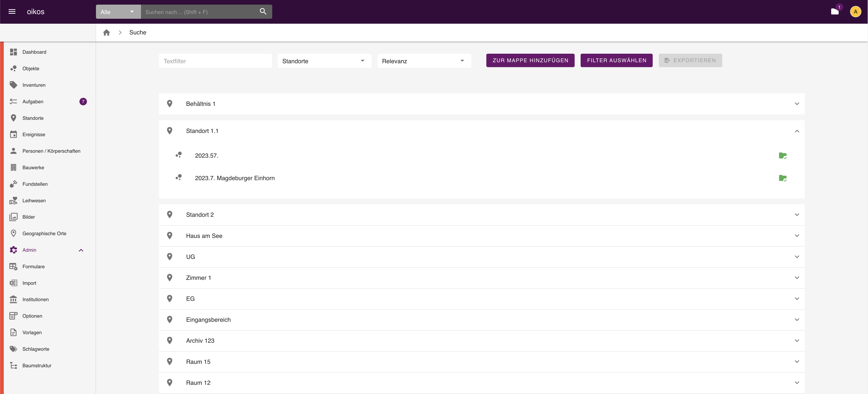The image size is (868, 394).
Task: Click the Aufgaben checklist icon
Action: click(13, 101)
